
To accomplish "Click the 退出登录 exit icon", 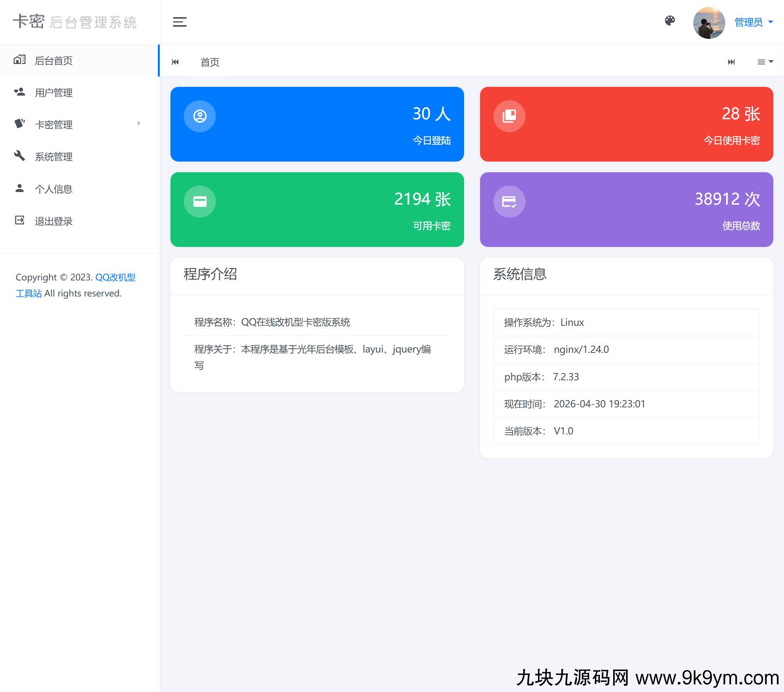I will [x=19, y=220].
